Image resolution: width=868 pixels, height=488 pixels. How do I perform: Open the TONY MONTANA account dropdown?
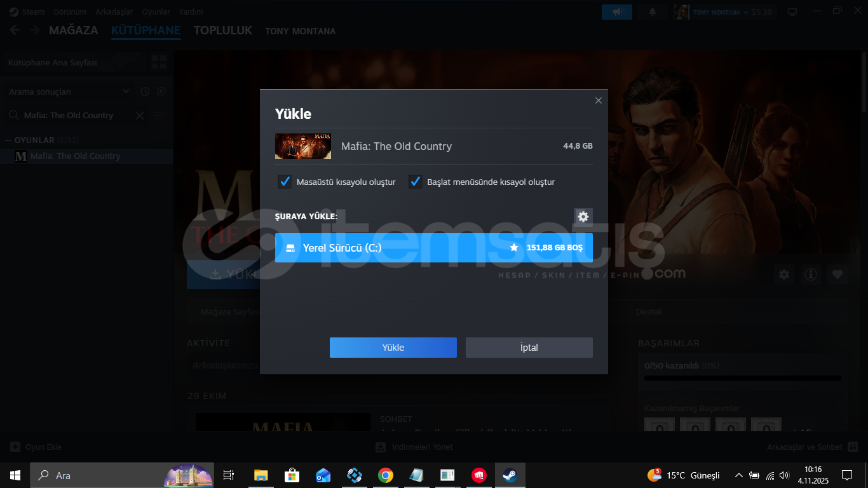(720, 11)
